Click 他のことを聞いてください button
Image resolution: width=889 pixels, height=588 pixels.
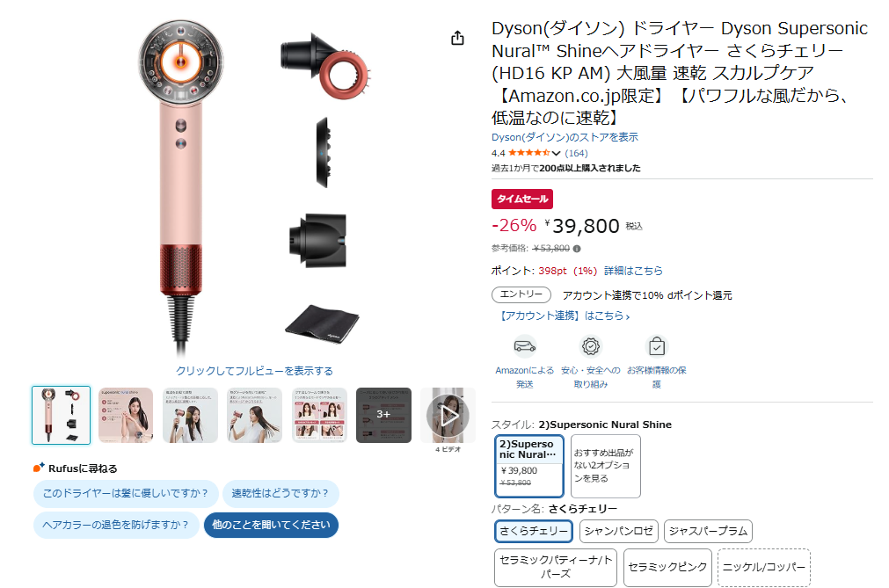click(271, 525)
